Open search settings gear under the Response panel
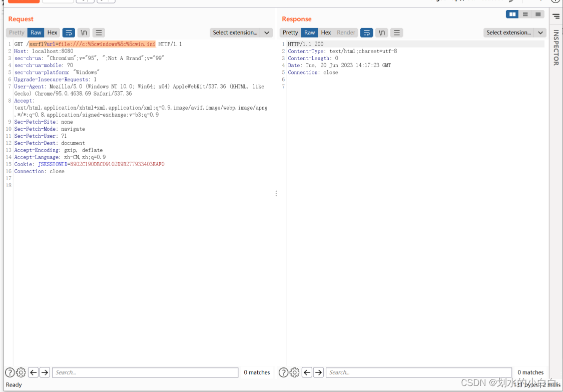The width and height of the screenshot is (563, 392). point(294,372)
